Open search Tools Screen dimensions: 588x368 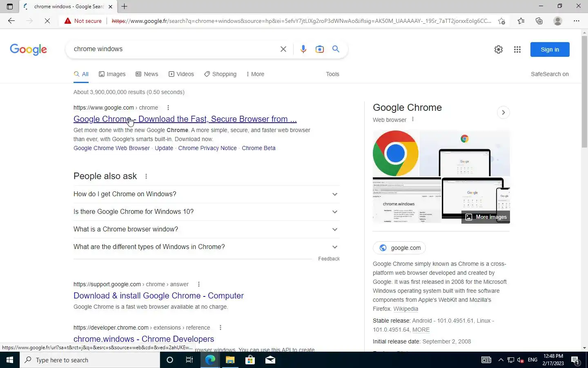click(332, 74)
